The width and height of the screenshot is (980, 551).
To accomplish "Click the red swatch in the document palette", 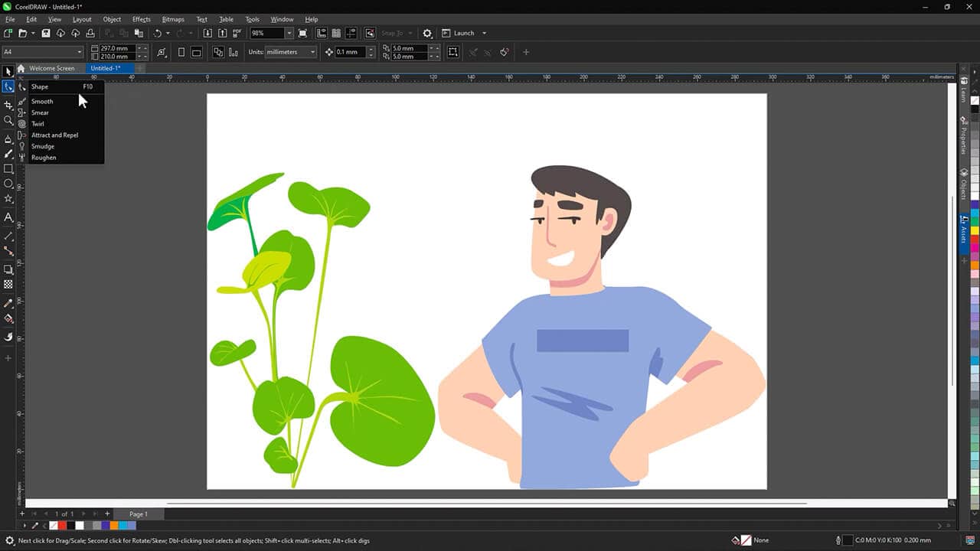I will point(63,526).
